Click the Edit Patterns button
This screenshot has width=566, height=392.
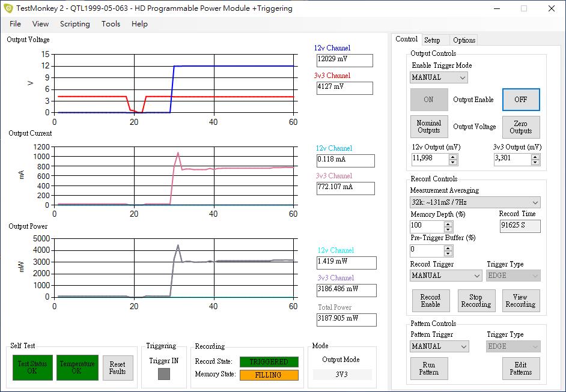(x=521, y=369)
